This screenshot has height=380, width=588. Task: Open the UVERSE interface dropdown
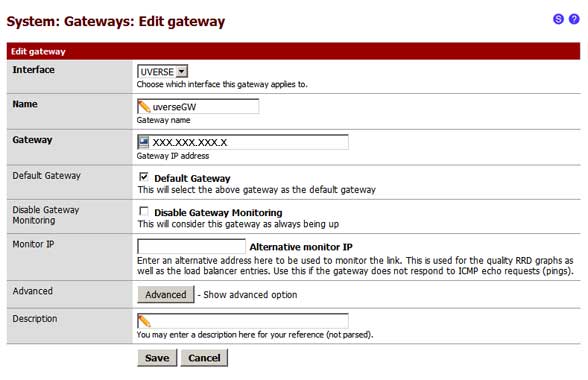tap(162, 71)
